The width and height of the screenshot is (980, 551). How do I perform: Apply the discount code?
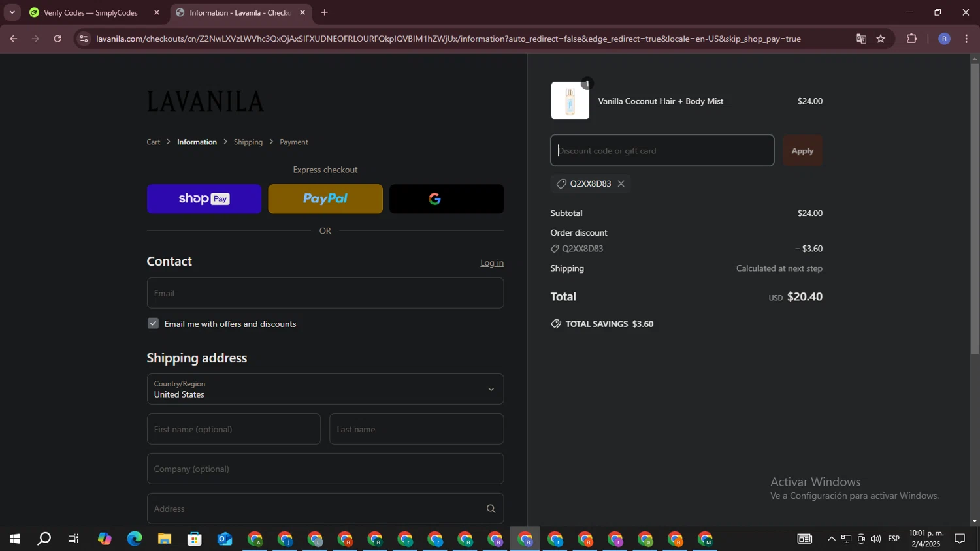(x=802, y=150)
